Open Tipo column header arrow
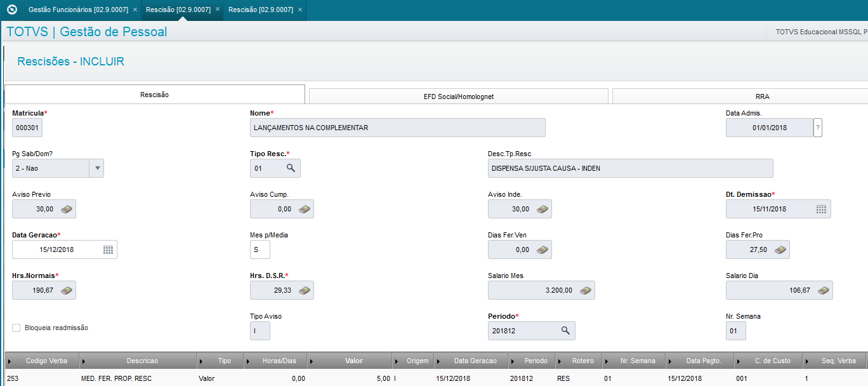The width and height of the screenshot is (868, 386). click(x=202, y=361)
